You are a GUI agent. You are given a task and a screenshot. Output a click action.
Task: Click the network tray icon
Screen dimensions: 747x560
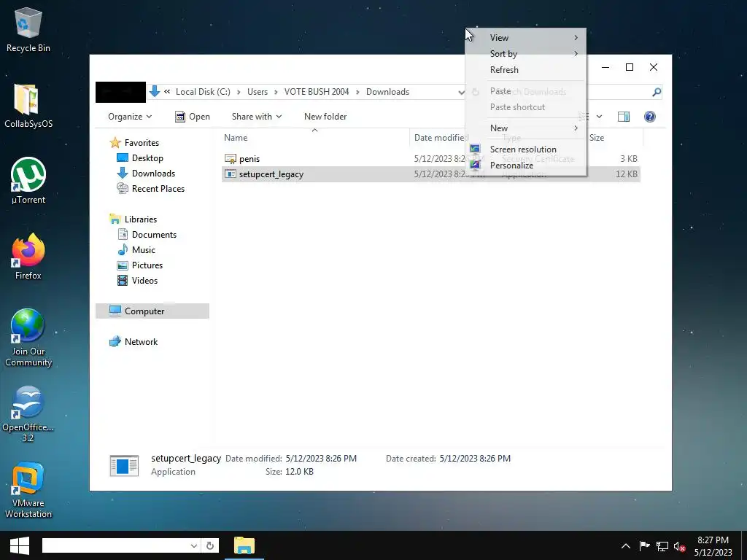click(662, 546)
